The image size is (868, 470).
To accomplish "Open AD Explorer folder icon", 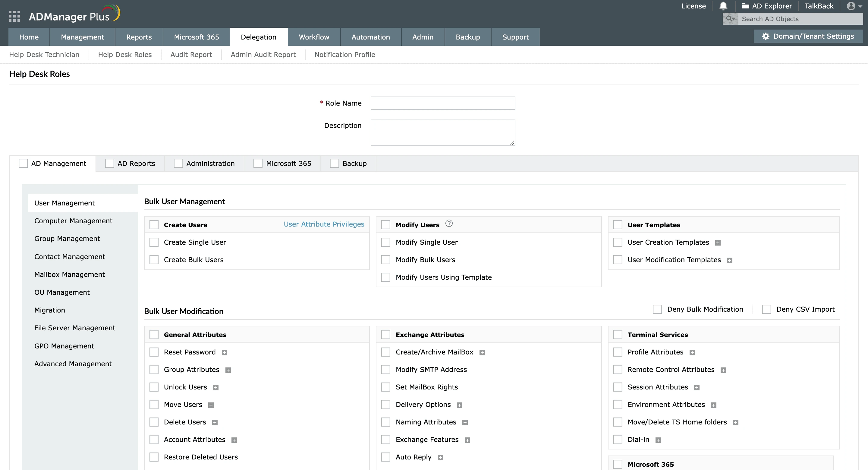I will (x=745, y=6).
